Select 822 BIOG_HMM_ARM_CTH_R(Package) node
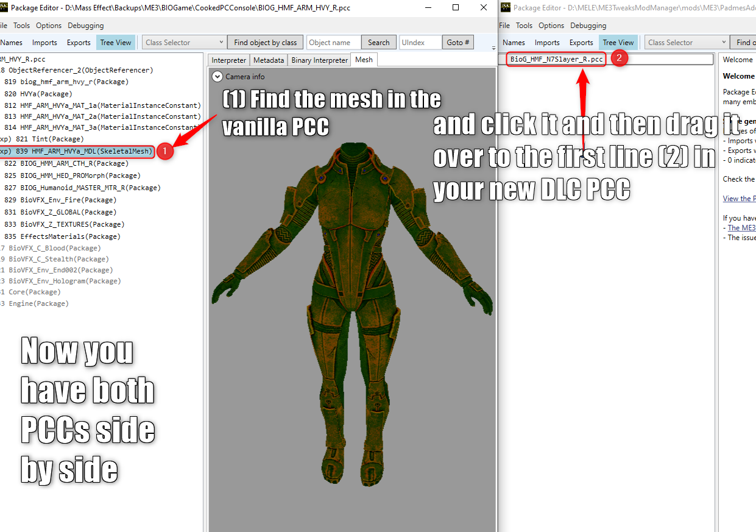The width and height of the screenshot is (756, 532). 66,163
